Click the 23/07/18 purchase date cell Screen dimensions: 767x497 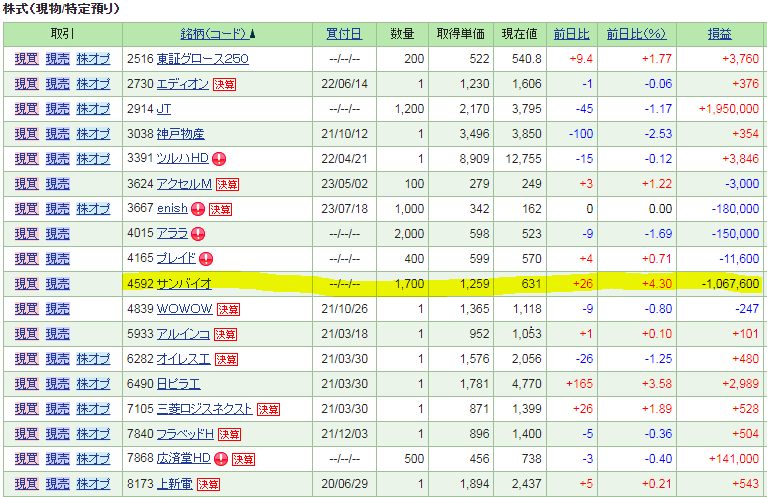(x=344, y=209)
